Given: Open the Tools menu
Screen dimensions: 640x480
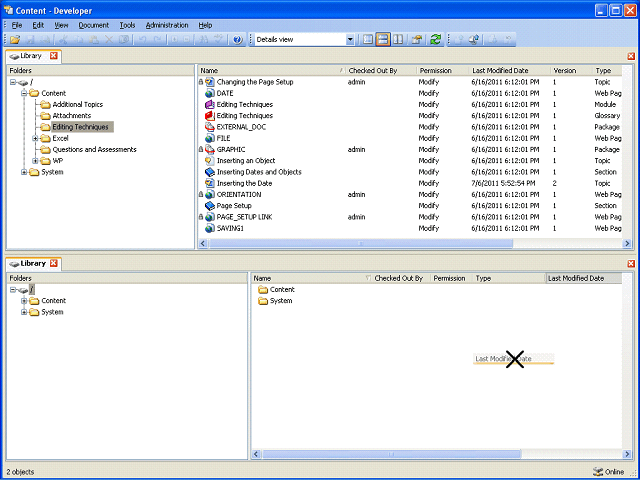Looking at the screenshot, I should click(127, 25).
